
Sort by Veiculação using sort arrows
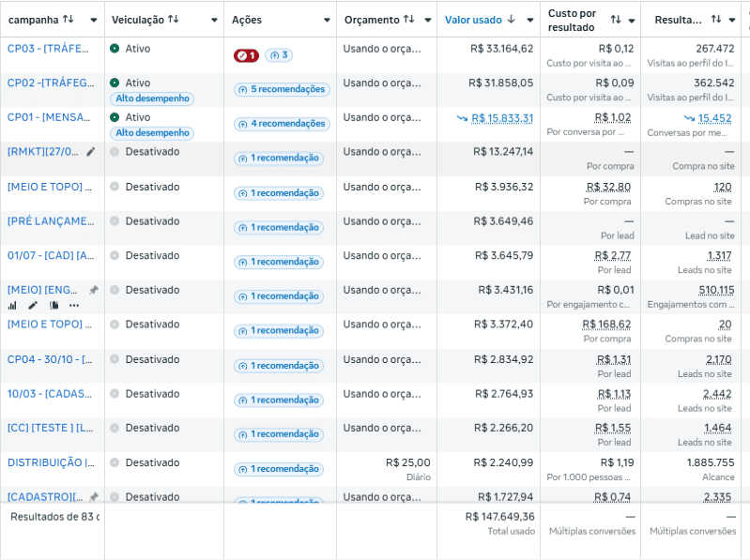174,20
